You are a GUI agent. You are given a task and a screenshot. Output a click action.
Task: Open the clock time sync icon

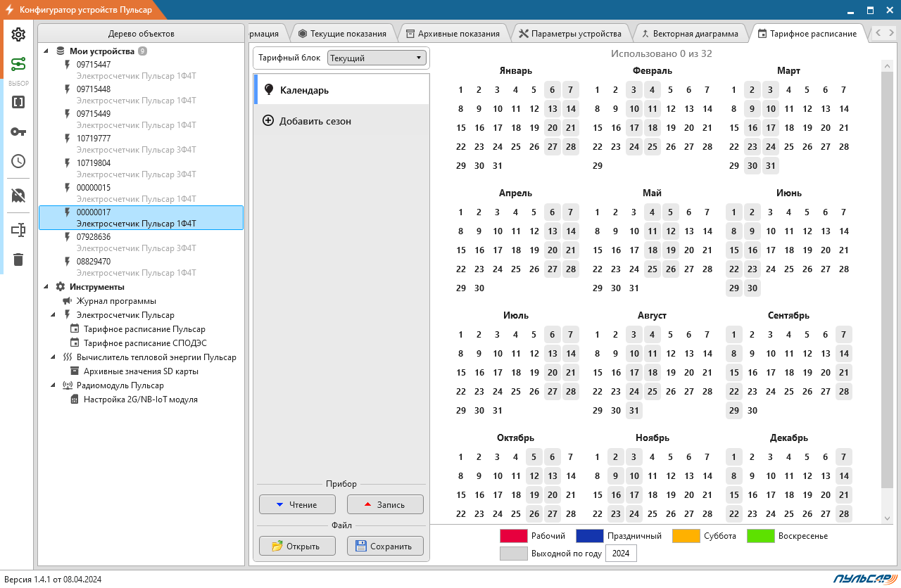point(18,161)
